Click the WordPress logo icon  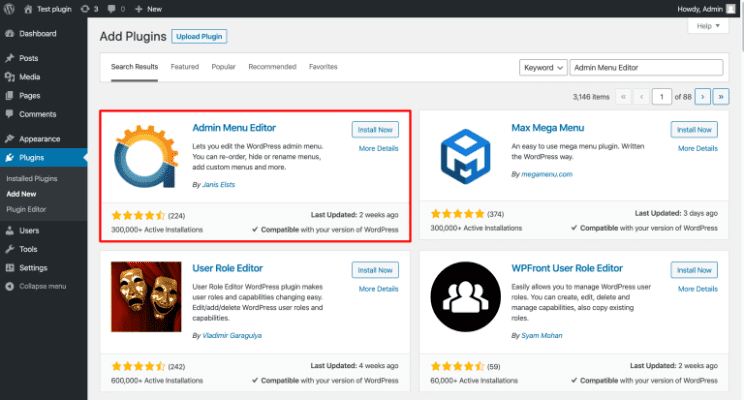(x=9, y=9)
